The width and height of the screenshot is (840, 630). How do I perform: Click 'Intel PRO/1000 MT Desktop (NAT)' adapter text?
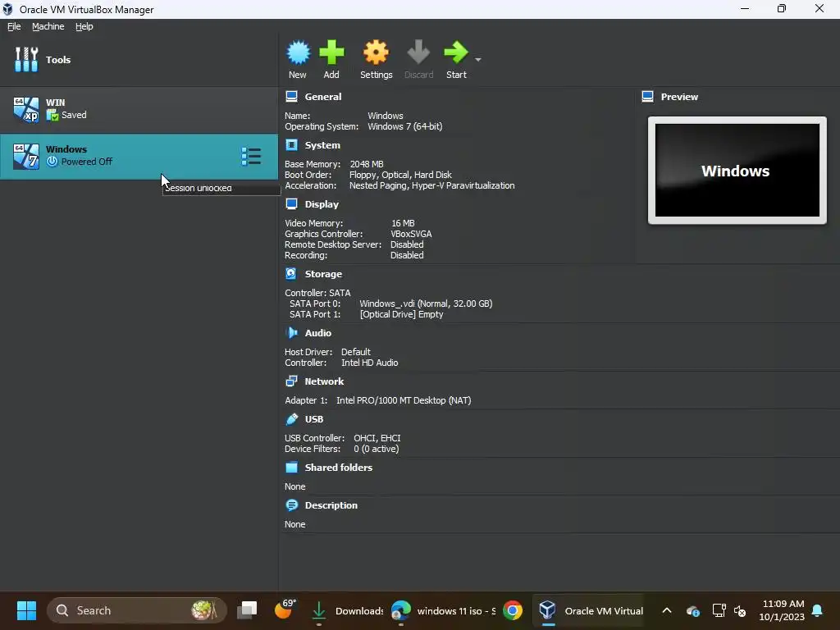tap(404, 400)
